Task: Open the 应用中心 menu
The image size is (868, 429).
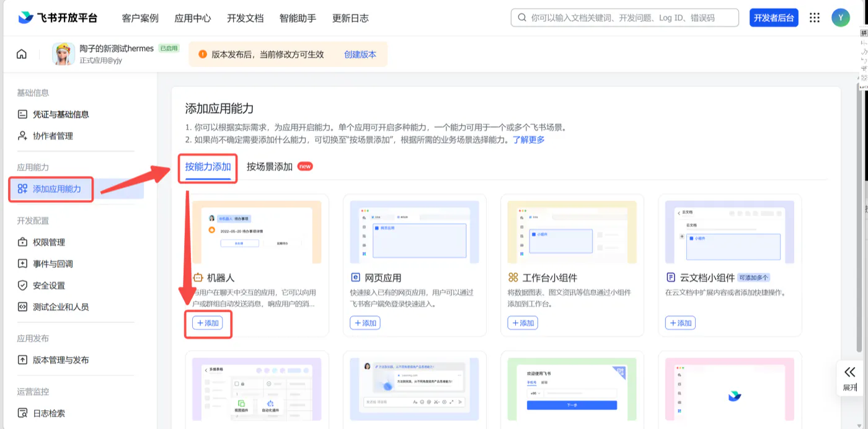Action: 193,18
